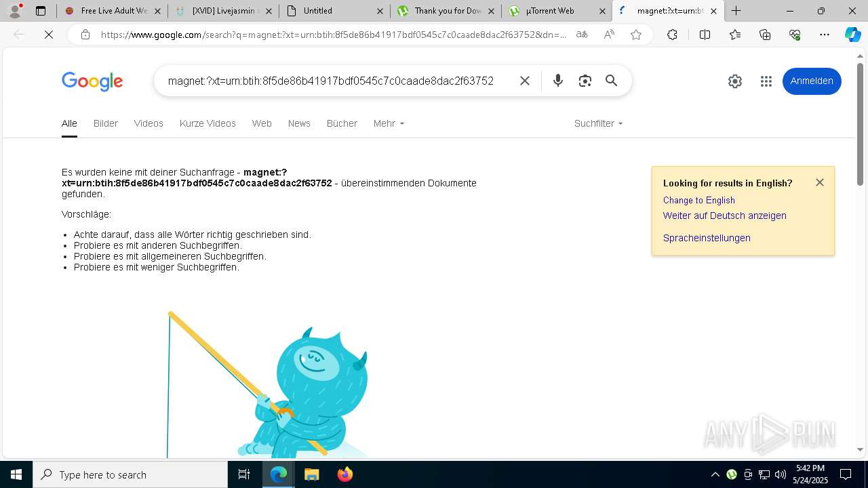Search by image with Google Lens
Viewport: 868px width, 488px height.
585,81
